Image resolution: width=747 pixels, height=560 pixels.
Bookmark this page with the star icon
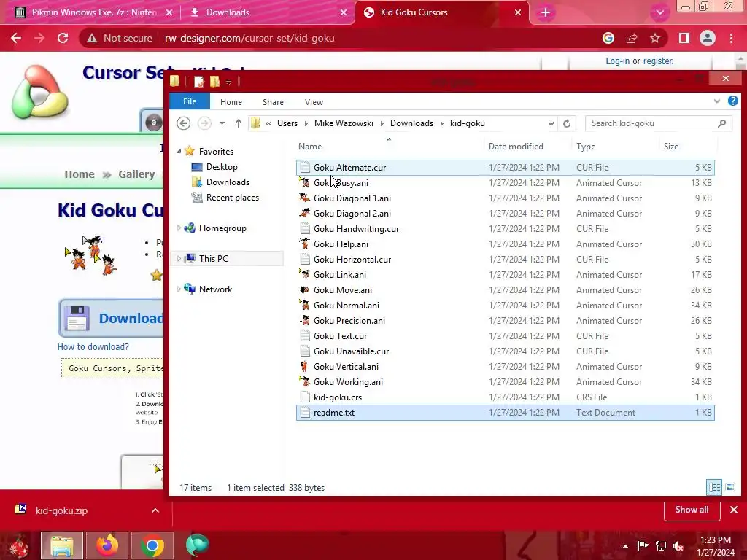tap(655, 38)
